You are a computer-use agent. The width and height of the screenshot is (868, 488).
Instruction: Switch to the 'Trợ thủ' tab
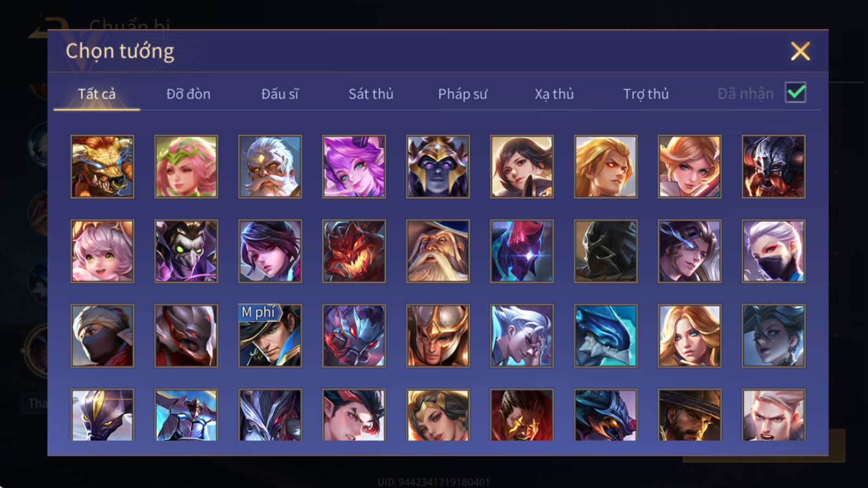tap(646, 94)
